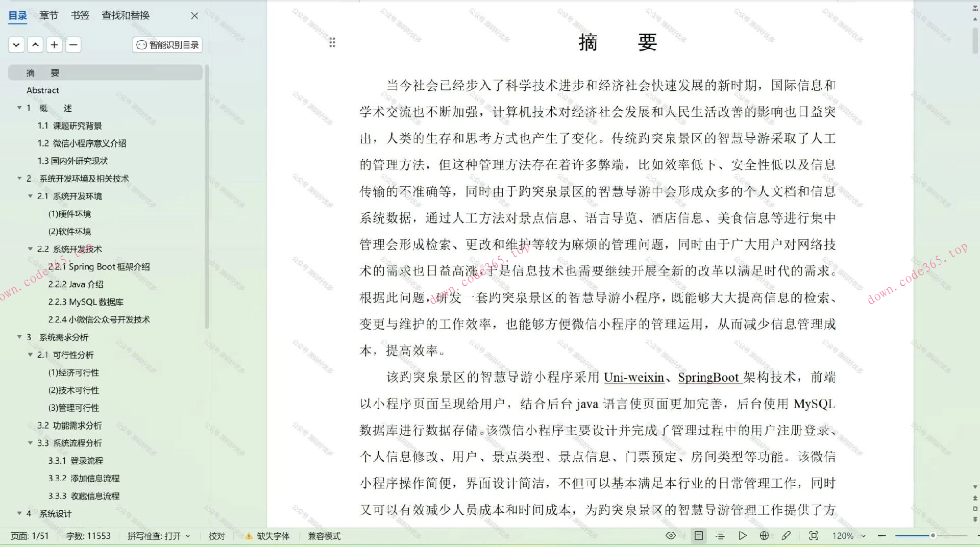Select the web layout view icon
The image size is (980, 547).
(764, 536)
